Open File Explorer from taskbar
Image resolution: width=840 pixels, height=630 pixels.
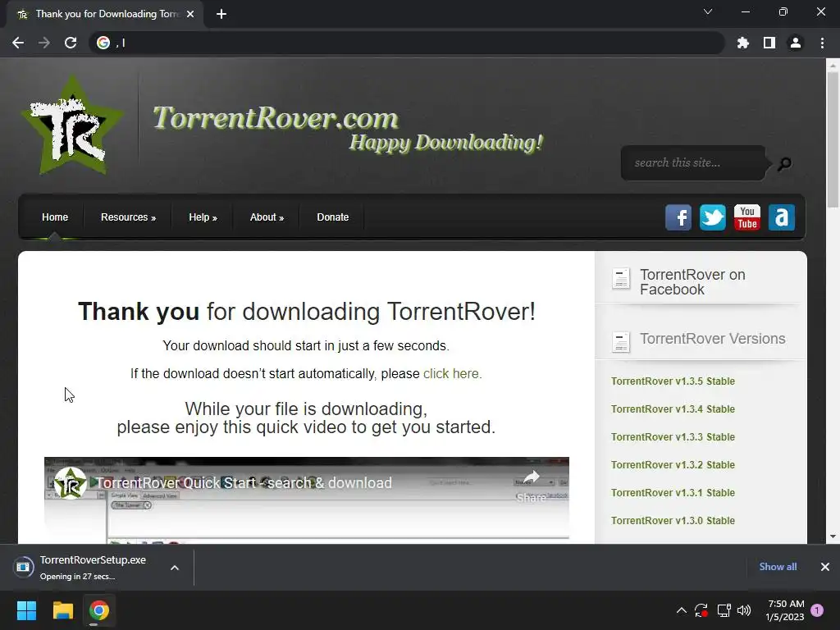(x=62, y=610)
